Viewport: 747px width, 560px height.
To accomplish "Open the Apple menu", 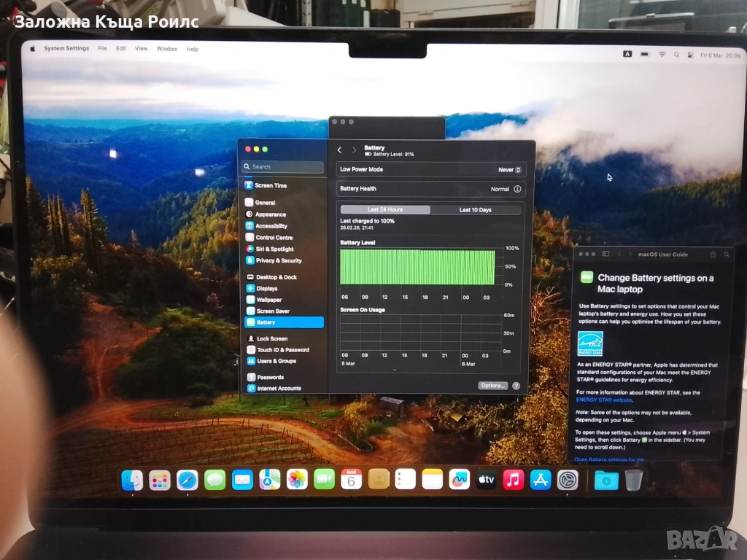I will coord(32,48).
